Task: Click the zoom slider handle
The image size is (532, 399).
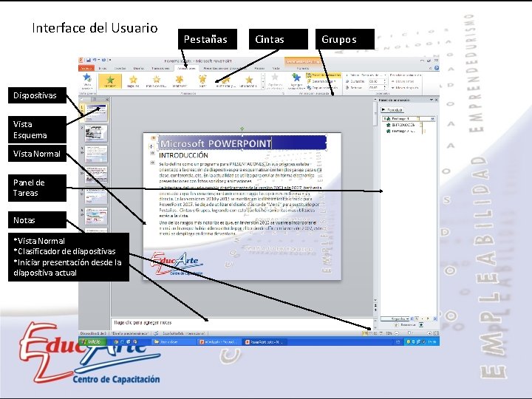Action: 409,333
